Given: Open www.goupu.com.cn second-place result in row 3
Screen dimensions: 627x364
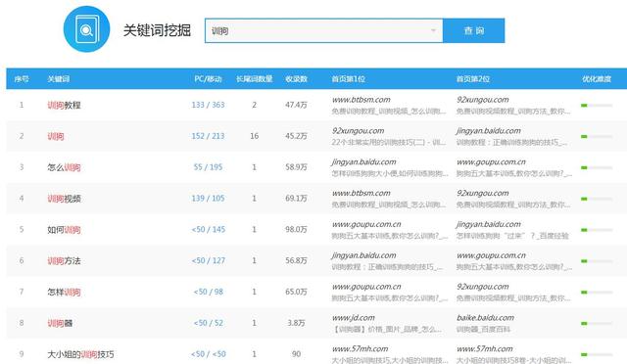Looking at the screenshot, I should pyautogui.click(x=491, y=161).
